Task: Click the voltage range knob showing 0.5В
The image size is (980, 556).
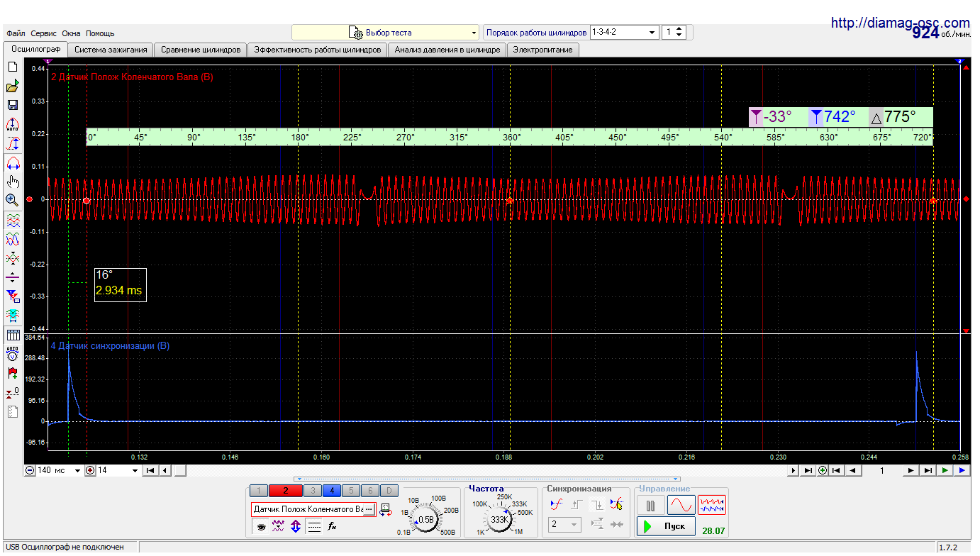Action: point(426,520)
